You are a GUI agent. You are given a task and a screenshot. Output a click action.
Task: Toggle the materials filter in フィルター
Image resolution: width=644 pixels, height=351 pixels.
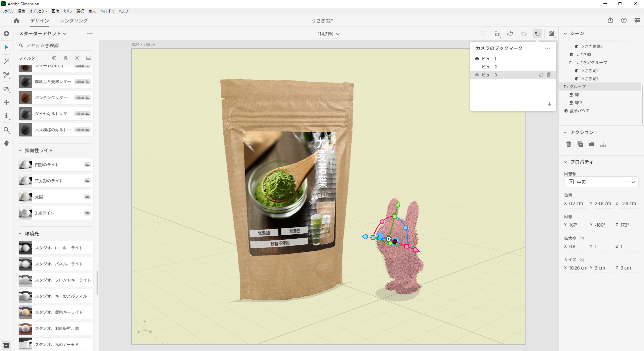[x=66, y=58]
